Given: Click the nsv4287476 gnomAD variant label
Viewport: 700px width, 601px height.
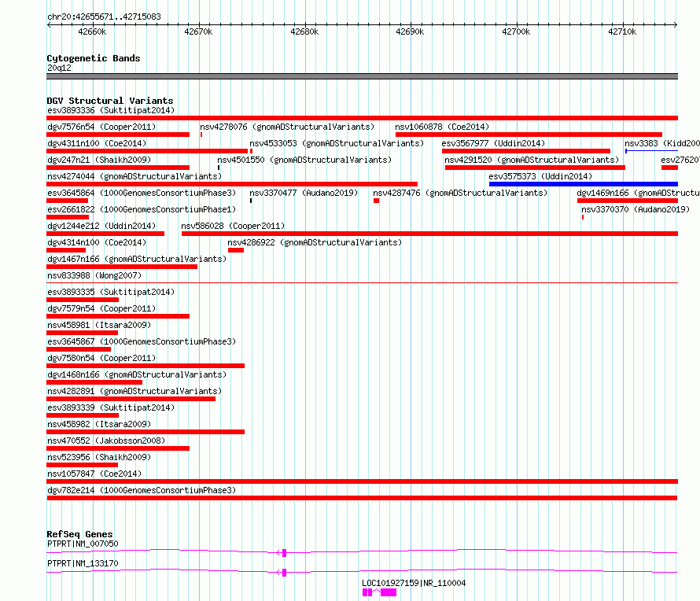Looking at the screenshot, I should (460, 193).
